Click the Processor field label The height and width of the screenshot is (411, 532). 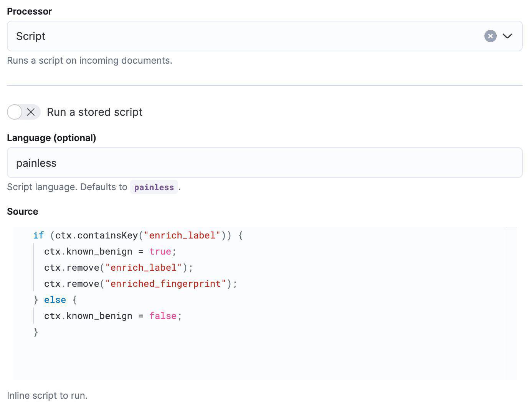tap(29, 12)
